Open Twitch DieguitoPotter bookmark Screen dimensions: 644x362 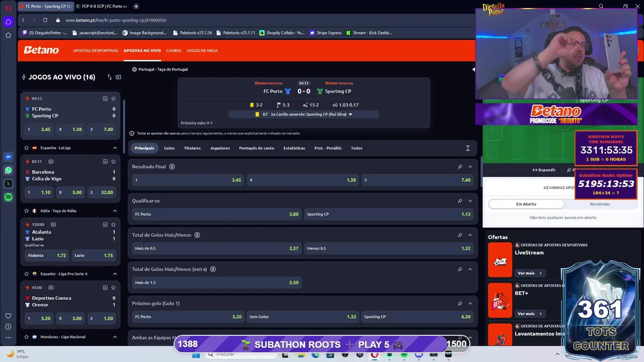coord(45,33)
